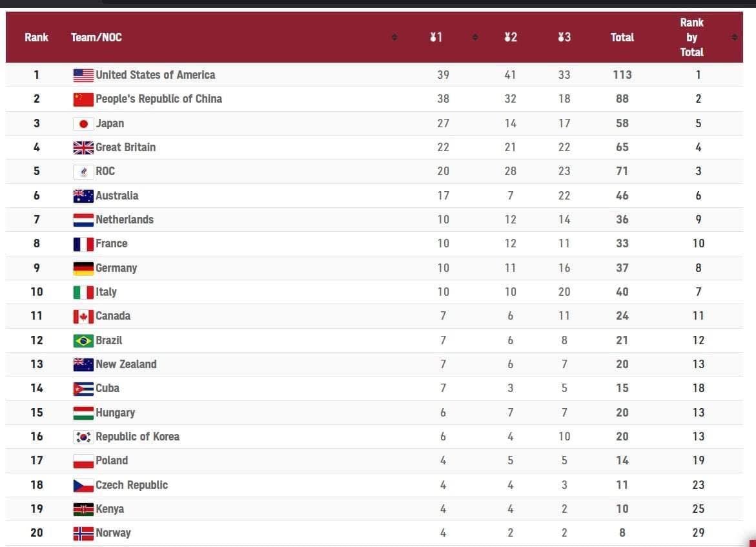The image size is (756, 547).
Task: Open the Netherlands team link
Action: pyautogui.click(x=125, y=220)
